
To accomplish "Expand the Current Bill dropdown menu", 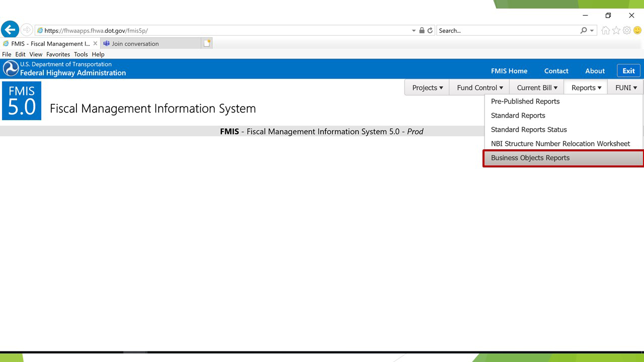I will 537,87.
